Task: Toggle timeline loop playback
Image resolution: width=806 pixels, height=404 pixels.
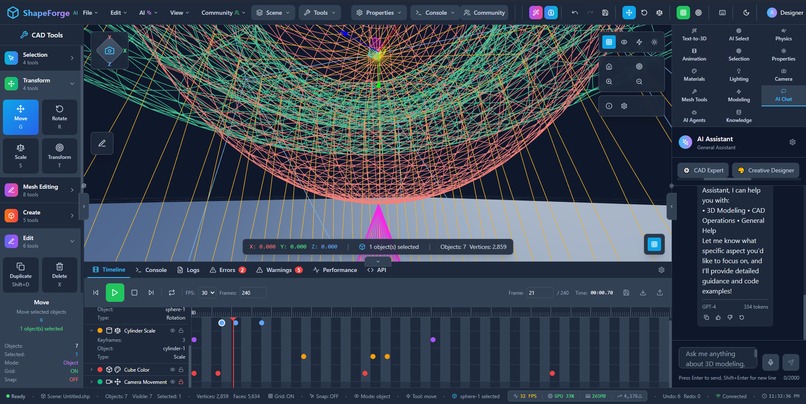Action: pos(172,292)
